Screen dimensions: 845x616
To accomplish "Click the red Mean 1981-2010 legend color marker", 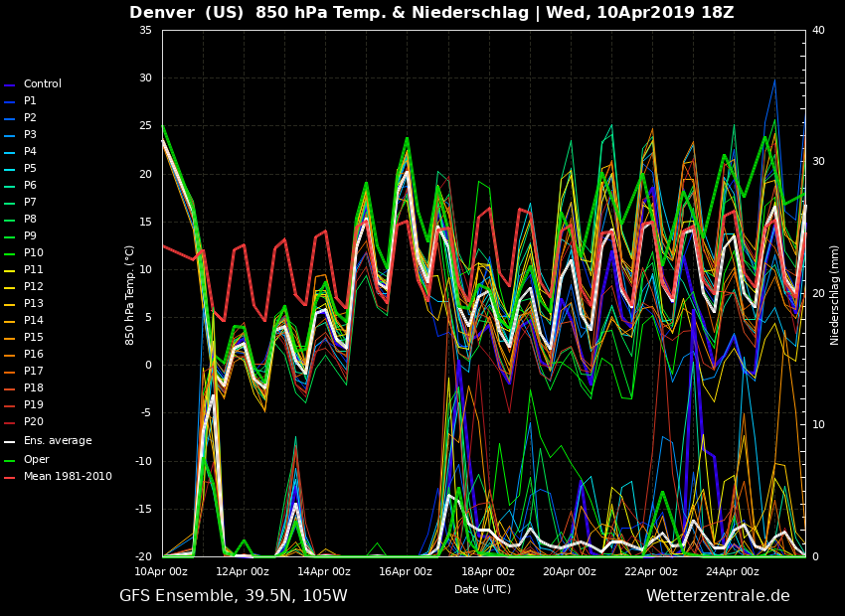I will 10,478.
